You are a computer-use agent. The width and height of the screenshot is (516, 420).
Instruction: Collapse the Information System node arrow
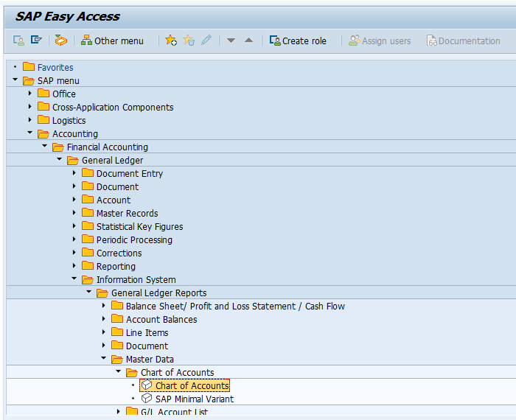pyautogui.click(x=74, y=279)
